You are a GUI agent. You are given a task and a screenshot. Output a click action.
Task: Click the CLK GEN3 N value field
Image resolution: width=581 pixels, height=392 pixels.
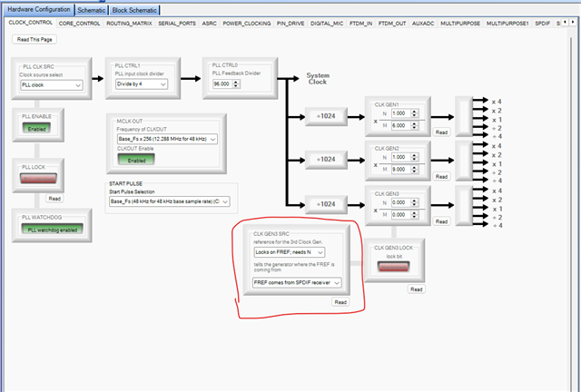pos(400,202)
